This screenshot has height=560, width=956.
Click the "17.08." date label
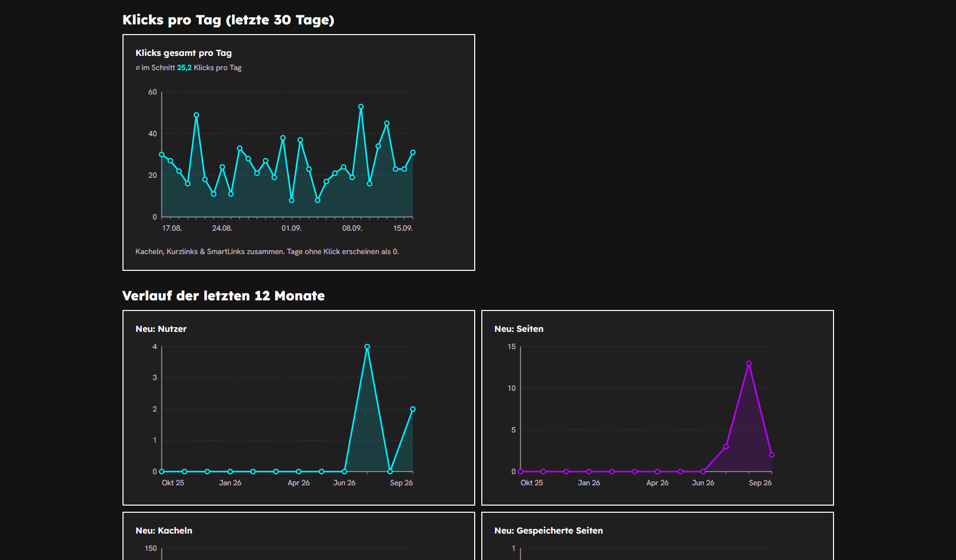pos(172,228)
